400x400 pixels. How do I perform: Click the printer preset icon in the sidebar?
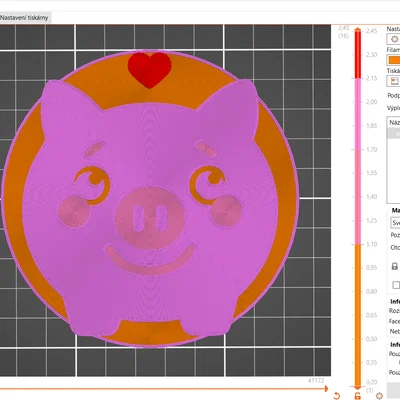tap(394, 81)
